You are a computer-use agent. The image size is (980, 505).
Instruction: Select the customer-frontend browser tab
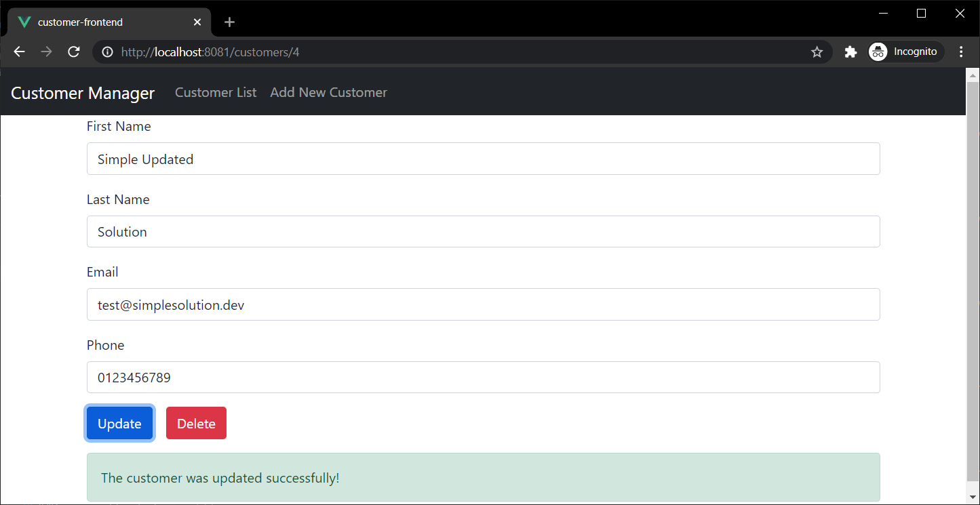click(x=110, y=22)
